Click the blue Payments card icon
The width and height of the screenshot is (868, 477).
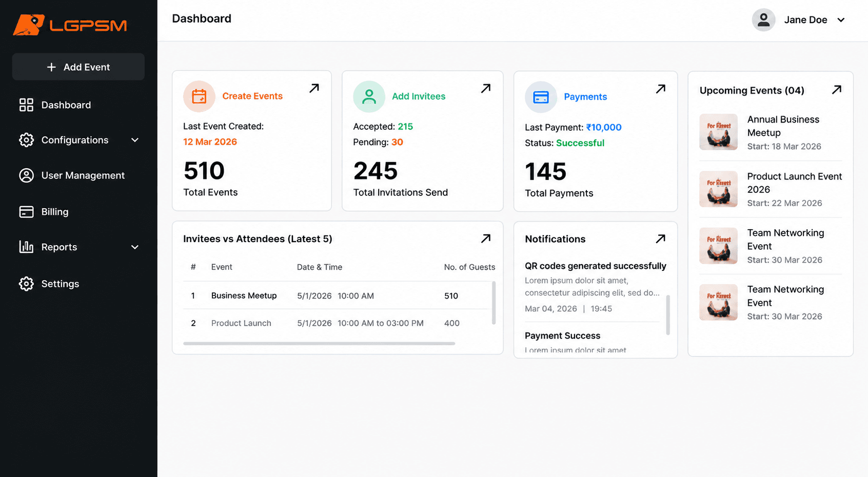point(541,97)
